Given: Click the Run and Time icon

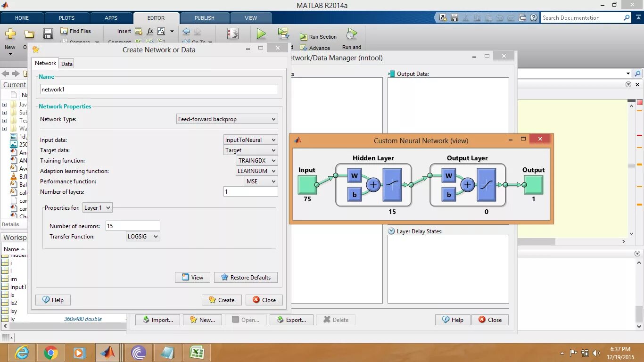Looking at the screenshot, I should (x=351, y=33).
